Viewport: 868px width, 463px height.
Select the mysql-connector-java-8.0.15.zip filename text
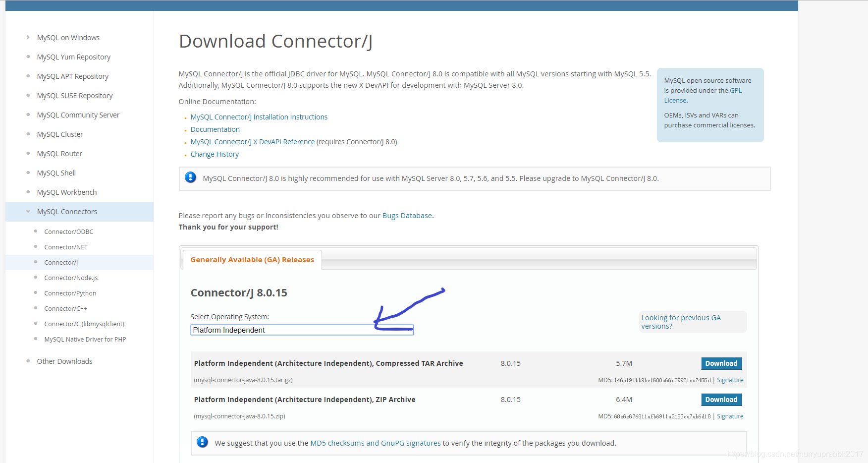[239, 416]
